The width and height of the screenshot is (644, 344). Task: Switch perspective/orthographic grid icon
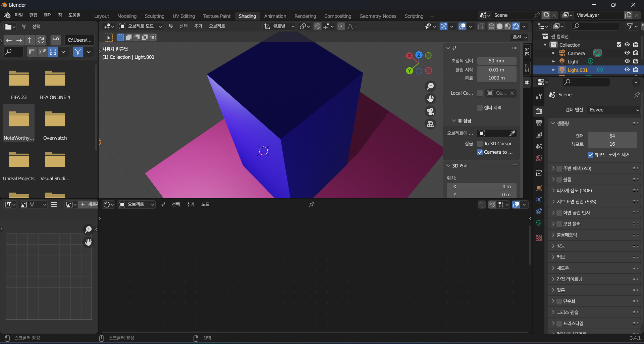(430, 124)
